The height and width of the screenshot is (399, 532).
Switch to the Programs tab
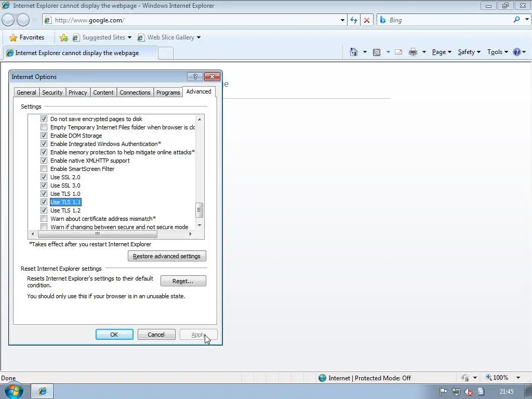[x=168, y=92]
